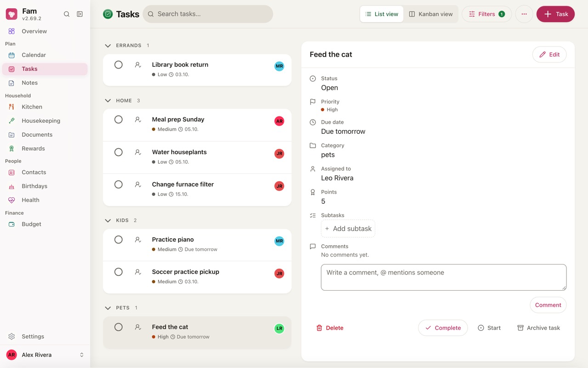Mark Feed the cat as complete
Viewport: 588px width, 368px height.
(x=119, y=327)
